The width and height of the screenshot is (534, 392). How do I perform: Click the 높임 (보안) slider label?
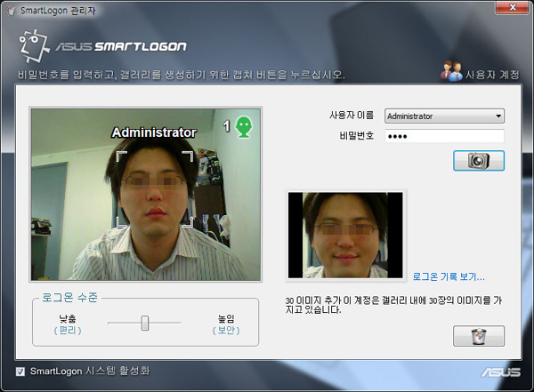(226, 324)
